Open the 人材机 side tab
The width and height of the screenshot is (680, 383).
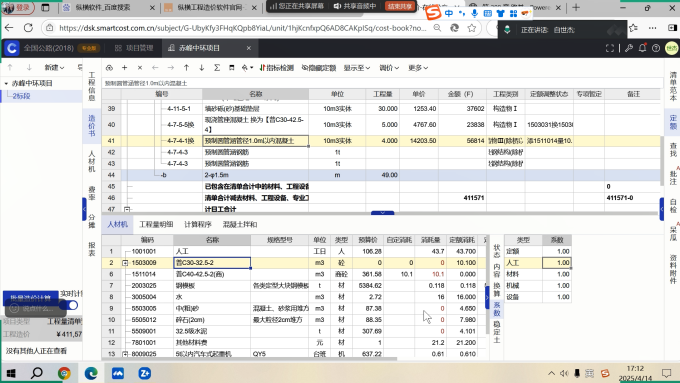[x=92, y=161]
